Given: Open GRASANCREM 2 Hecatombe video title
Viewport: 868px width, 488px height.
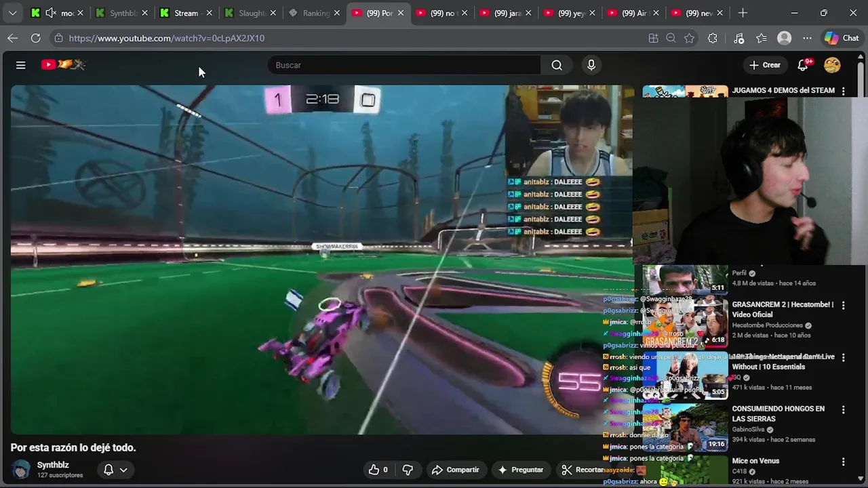Looking at the screenshot, I should 783,310.
